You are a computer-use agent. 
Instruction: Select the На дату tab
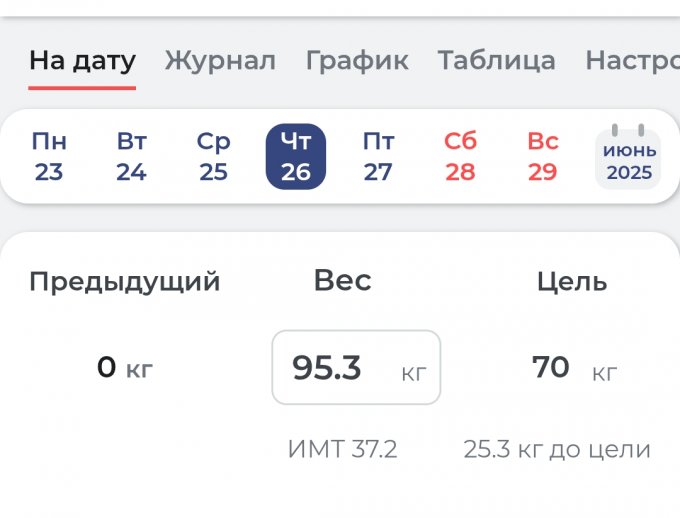coord(82,61)
